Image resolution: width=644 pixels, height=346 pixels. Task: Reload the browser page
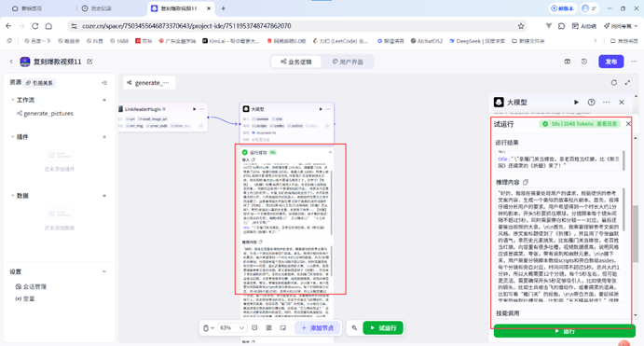click(34, 26)
